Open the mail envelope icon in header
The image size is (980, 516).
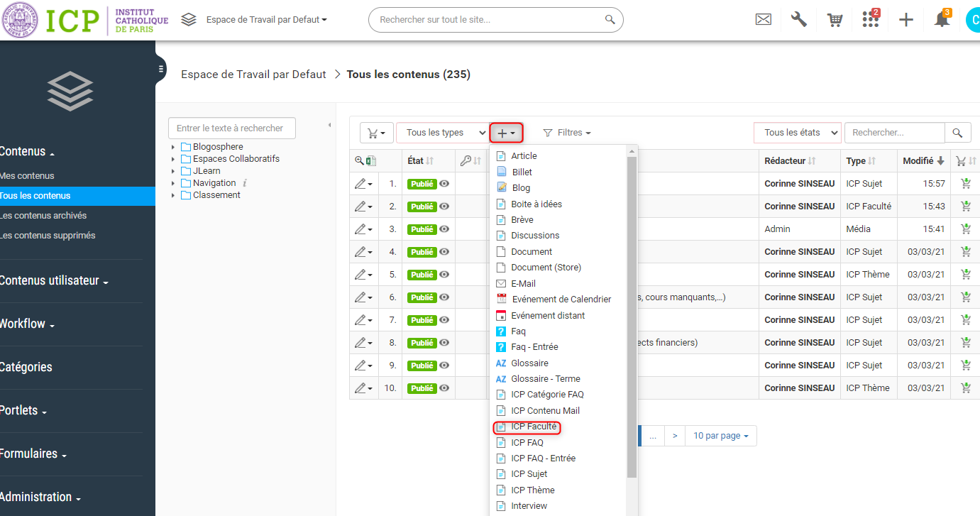point(763,20)
